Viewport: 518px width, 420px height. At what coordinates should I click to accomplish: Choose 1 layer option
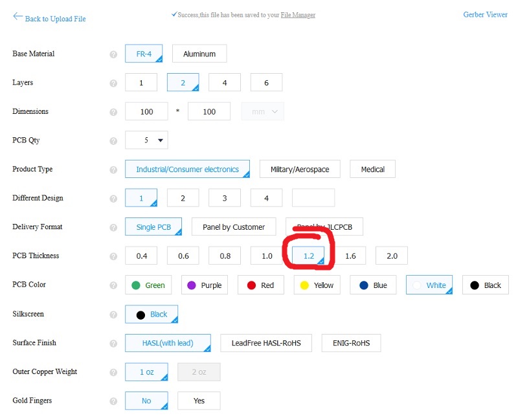point(141,83)
